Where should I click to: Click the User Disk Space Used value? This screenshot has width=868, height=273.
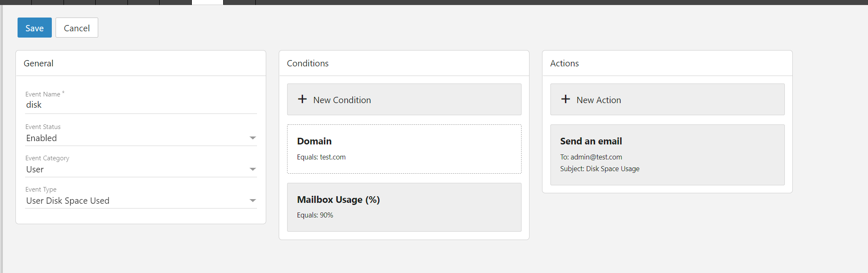(68, 201)
